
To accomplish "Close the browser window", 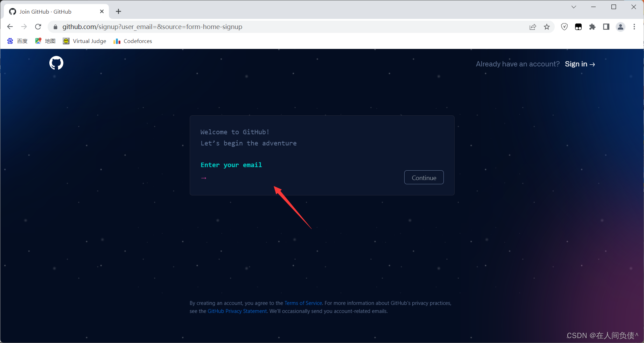I will [634, 7].
